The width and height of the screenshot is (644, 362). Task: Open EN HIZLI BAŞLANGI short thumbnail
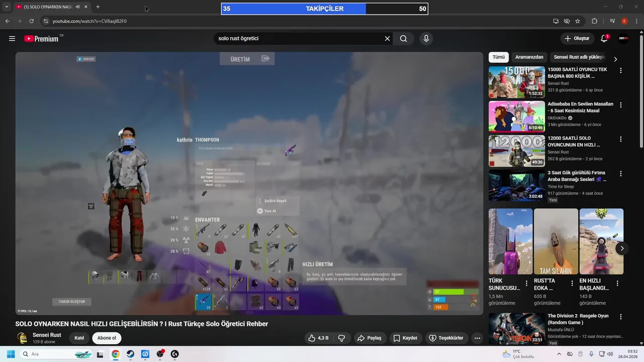pos(601,241)
